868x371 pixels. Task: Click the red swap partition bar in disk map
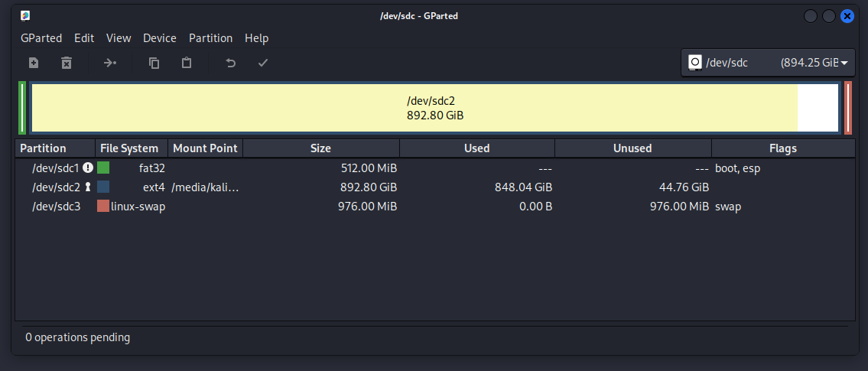coord(848,108)
